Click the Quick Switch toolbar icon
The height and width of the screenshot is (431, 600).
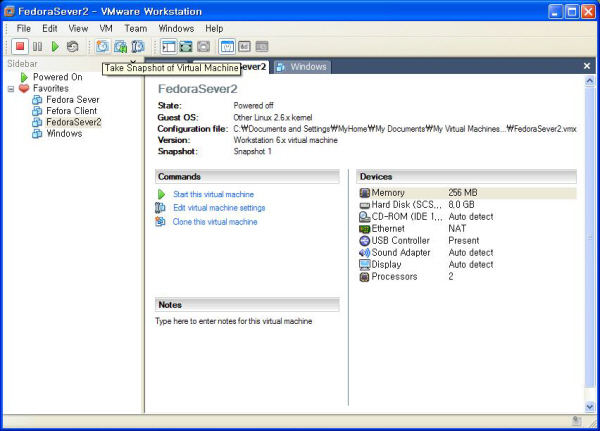(x=186, y=47)
